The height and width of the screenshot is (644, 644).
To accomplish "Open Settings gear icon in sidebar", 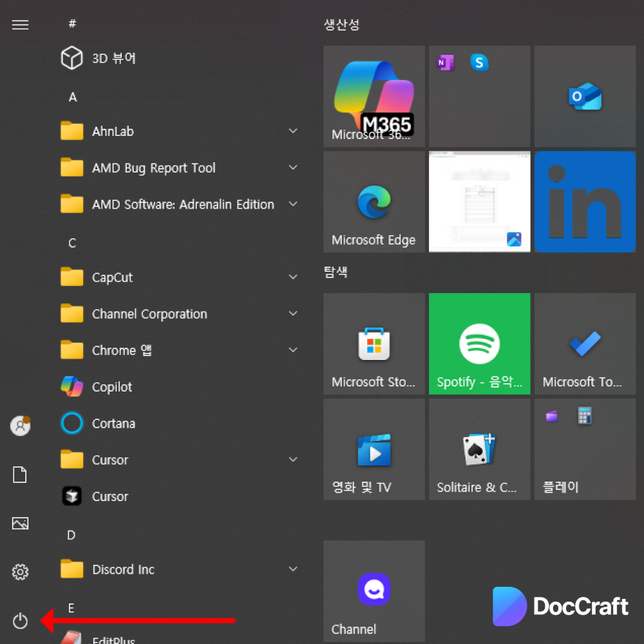I will 20,572.
